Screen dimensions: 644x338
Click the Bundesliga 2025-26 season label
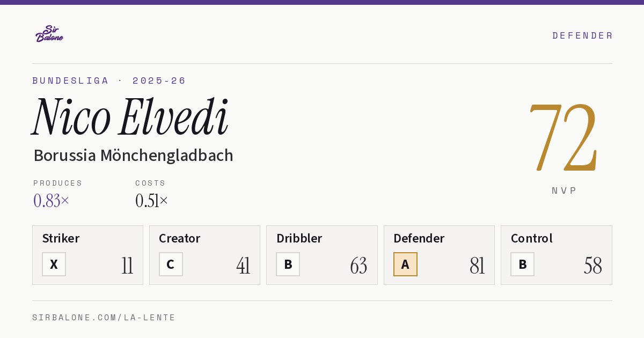tap(109, 80)
